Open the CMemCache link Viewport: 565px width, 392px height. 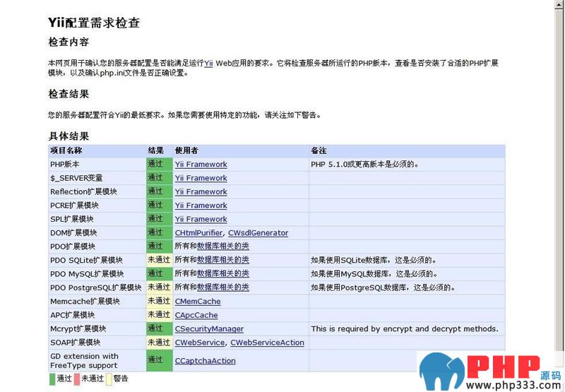coord(198,301)
